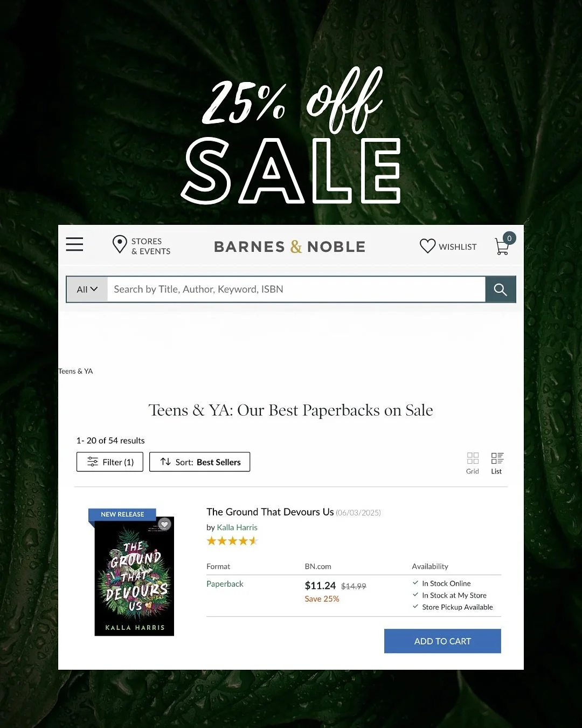Switch to List view
The image size is (582, 728).
coord(497,463)
